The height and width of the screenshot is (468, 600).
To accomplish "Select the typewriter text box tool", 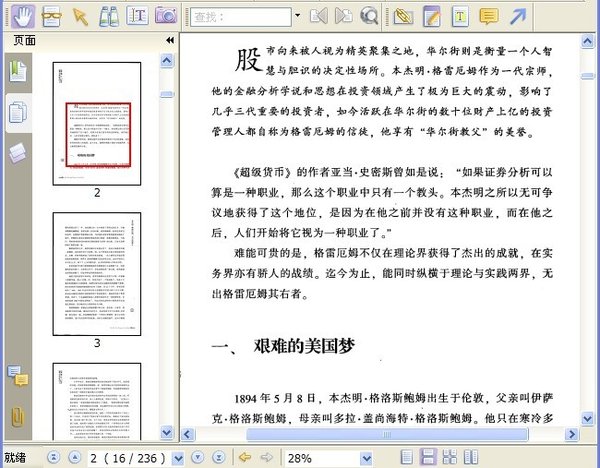I will (x=460, y=16).
